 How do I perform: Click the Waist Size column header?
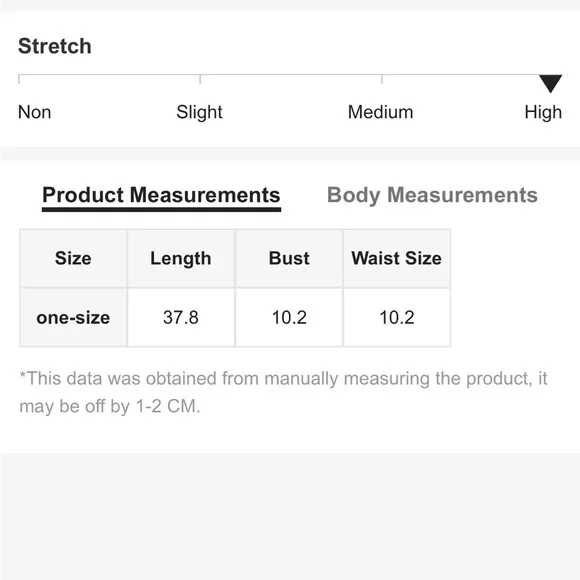(397, 258)
